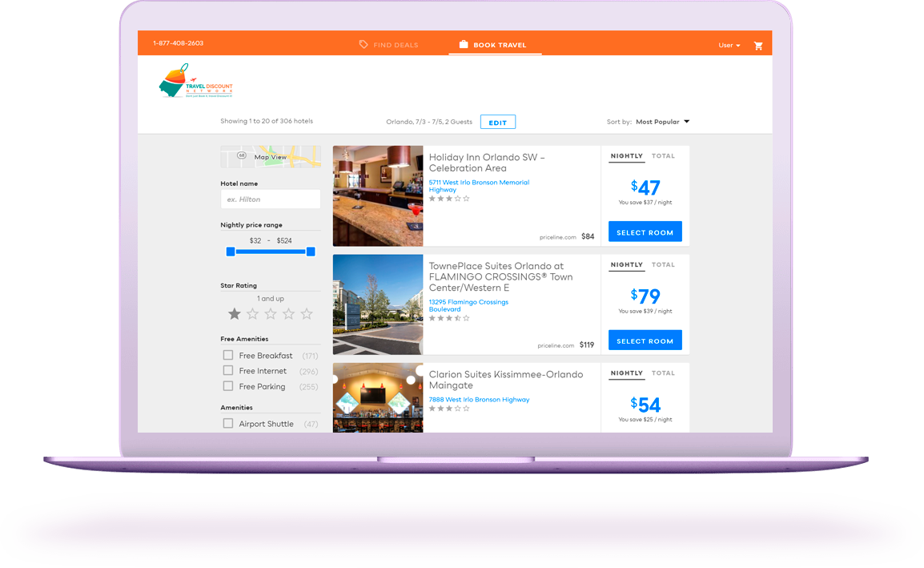Enable the Free Internet filter

(228, 370)
